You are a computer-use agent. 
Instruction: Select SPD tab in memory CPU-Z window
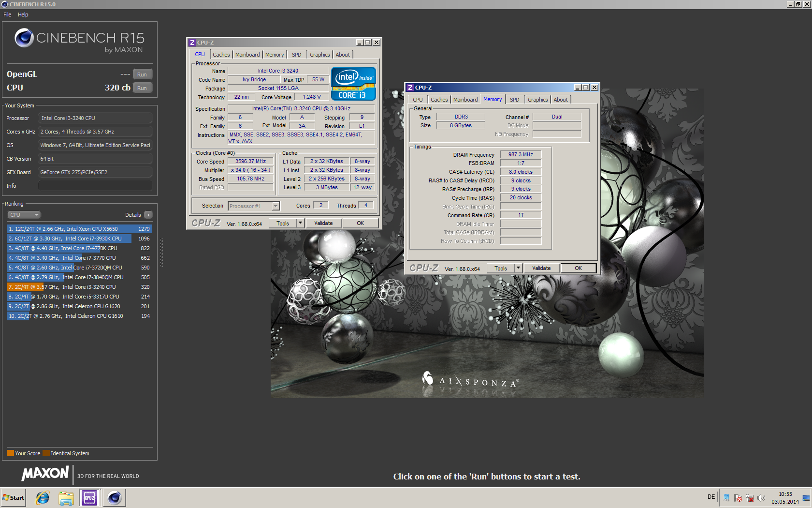click(x=515, y=100)
